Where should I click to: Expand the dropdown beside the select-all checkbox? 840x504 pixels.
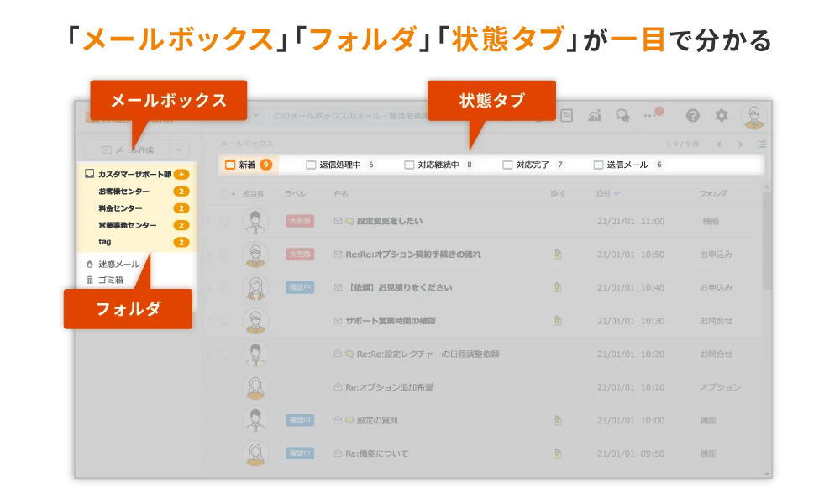click(x=234, y=192)
